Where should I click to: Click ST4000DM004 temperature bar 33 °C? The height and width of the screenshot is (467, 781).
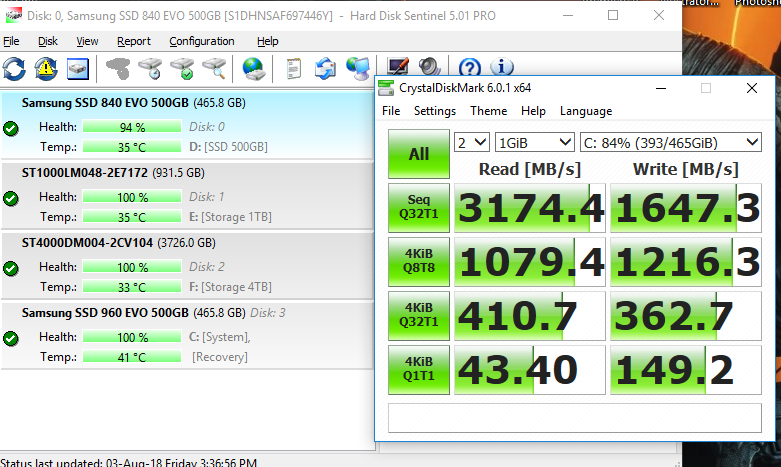[x=132, y=287]
